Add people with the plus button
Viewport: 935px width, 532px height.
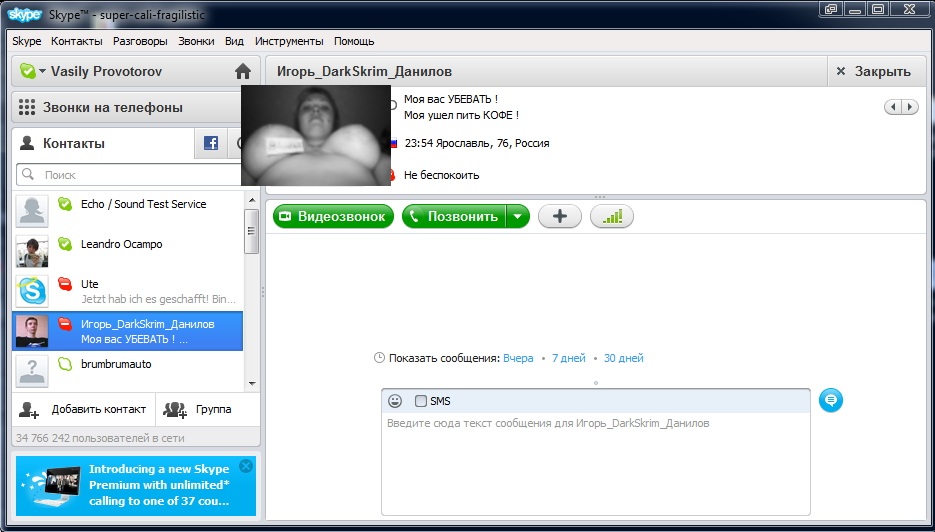(x=559, y=216)
